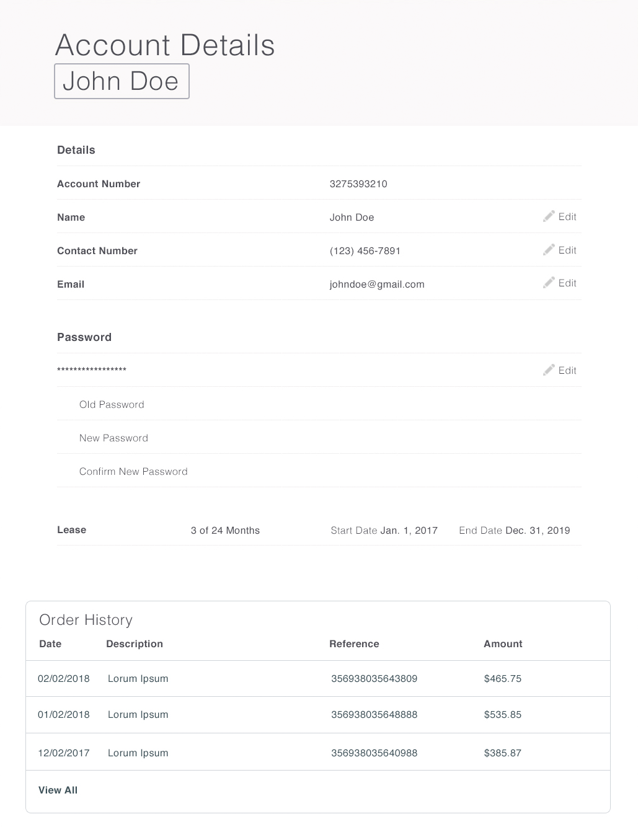Sort orders by Date column header

(x=50, y=643)
